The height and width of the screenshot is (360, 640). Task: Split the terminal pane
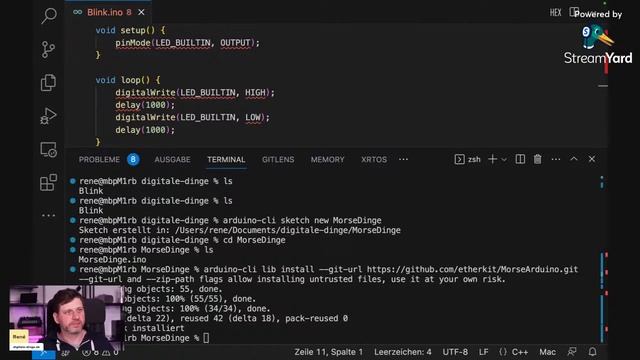(x=520, y=159)
